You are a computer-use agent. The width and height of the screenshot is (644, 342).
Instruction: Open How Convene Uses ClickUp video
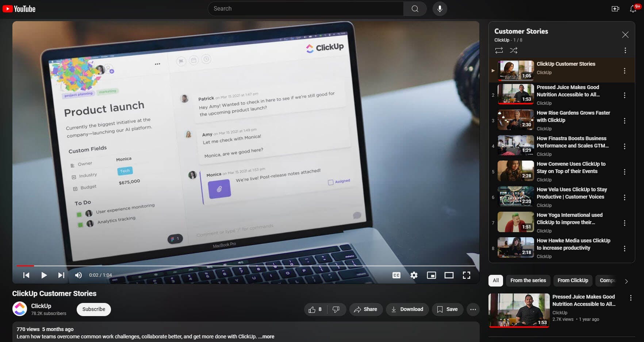pyautogui.click(x=571, y=168)
